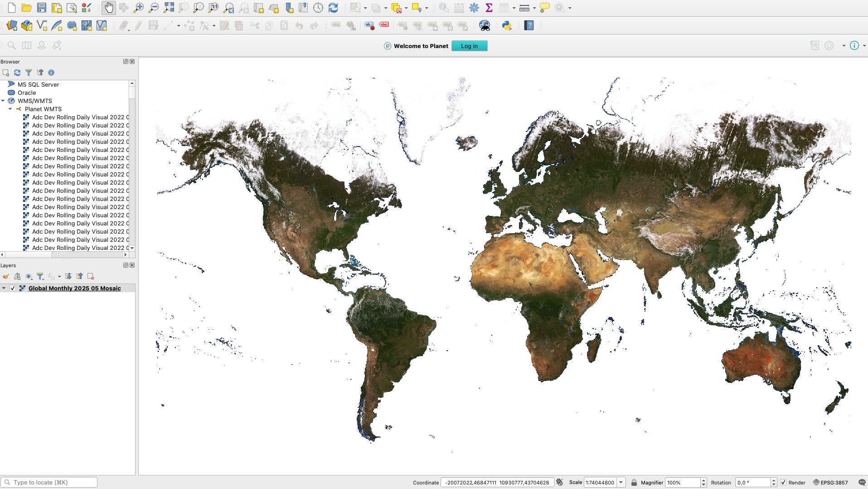Remove selected layer from Layers panel
The height and width of the screenshot is (489, 868).
click(x=91, y=276)
